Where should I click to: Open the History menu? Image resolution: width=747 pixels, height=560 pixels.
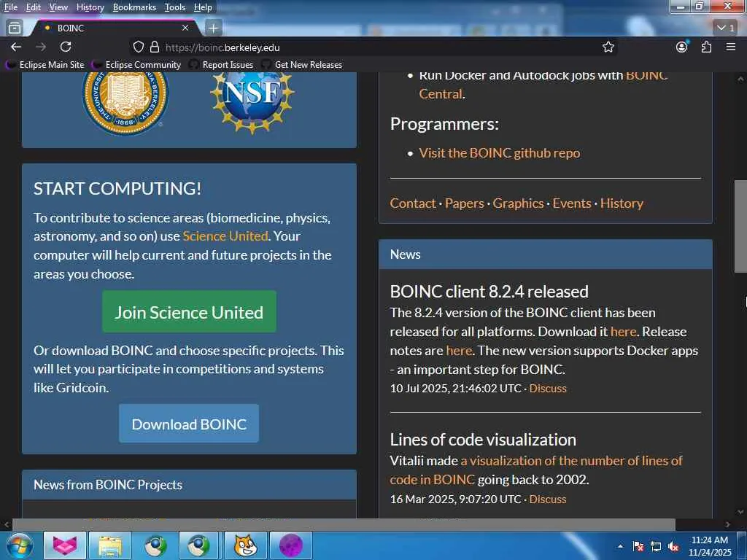pyautogui.click(x=90, y=7)
